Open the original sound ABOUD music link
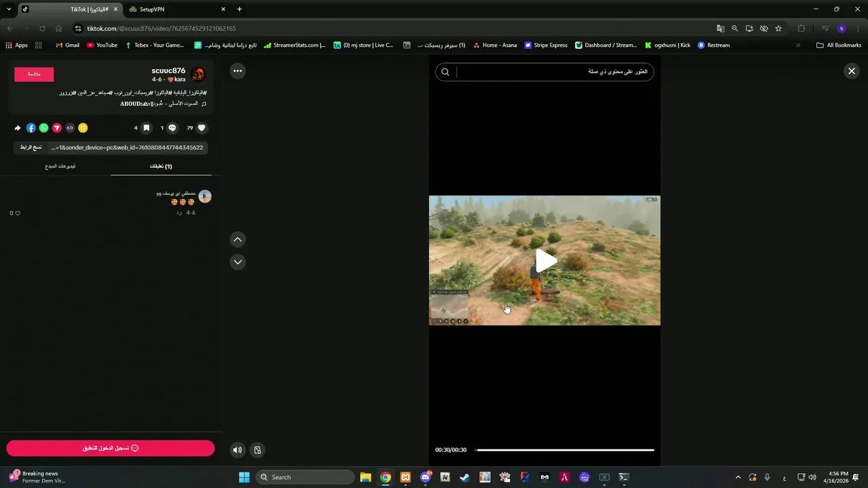This screenshot has width=868, height=488. coord(163,104)
